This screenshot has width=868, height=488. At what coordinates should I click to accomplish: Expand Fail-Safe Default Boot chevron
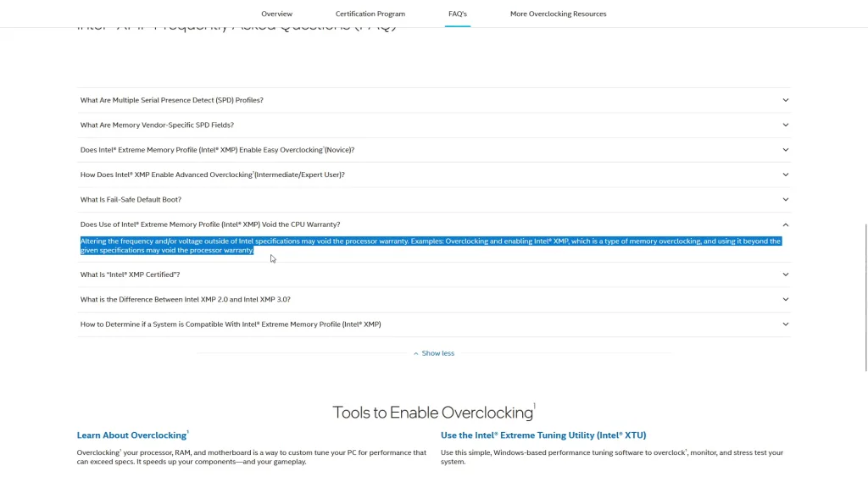[x=786, y=200]
